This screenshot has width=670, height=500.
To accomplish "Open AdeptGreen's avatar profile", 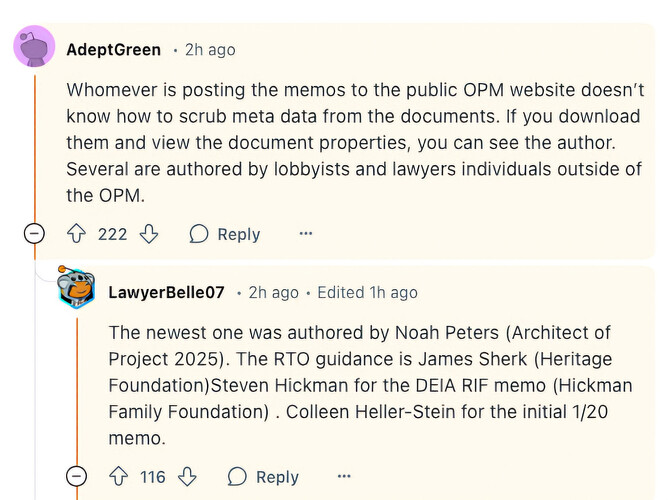I will (x=34, y=46).
